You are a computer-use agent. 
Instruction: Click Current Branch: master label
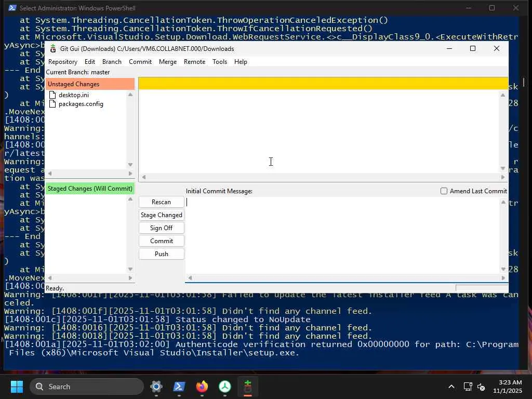[78, 72]
